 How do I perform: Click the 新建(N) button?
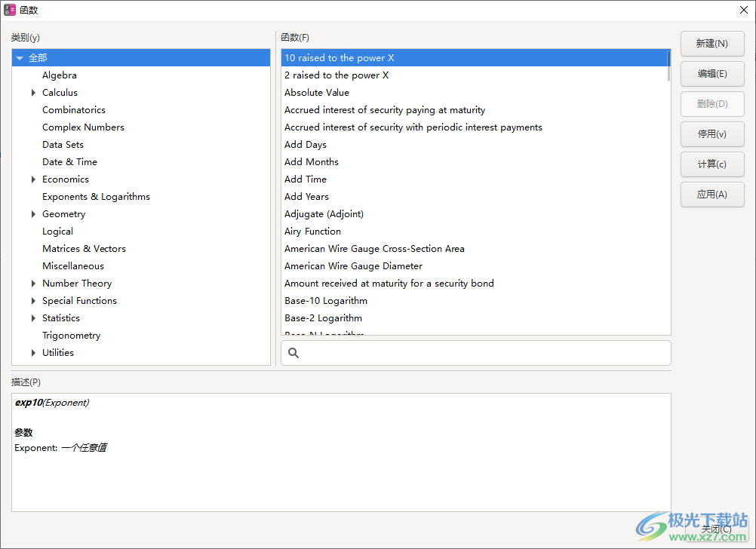pos(711,44)
